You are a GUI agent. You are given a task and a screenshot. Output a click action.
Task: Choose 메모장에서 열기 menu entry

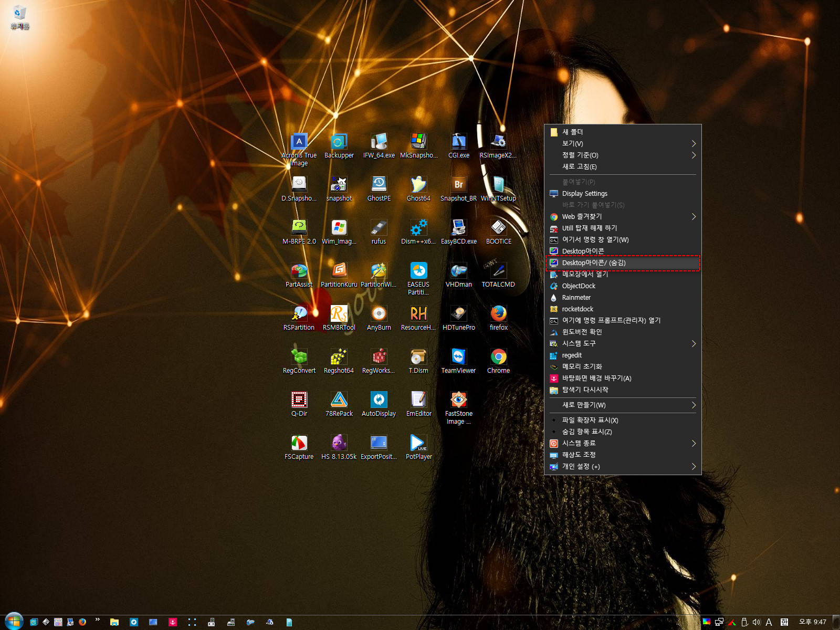[623, 274]
